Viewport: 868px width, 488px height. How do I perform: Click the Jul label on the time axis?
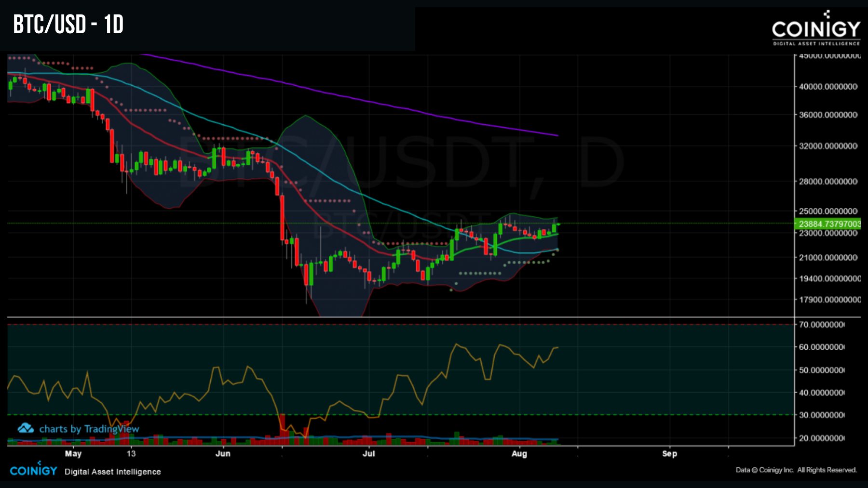pyautogui.click(x=369, y=453)
